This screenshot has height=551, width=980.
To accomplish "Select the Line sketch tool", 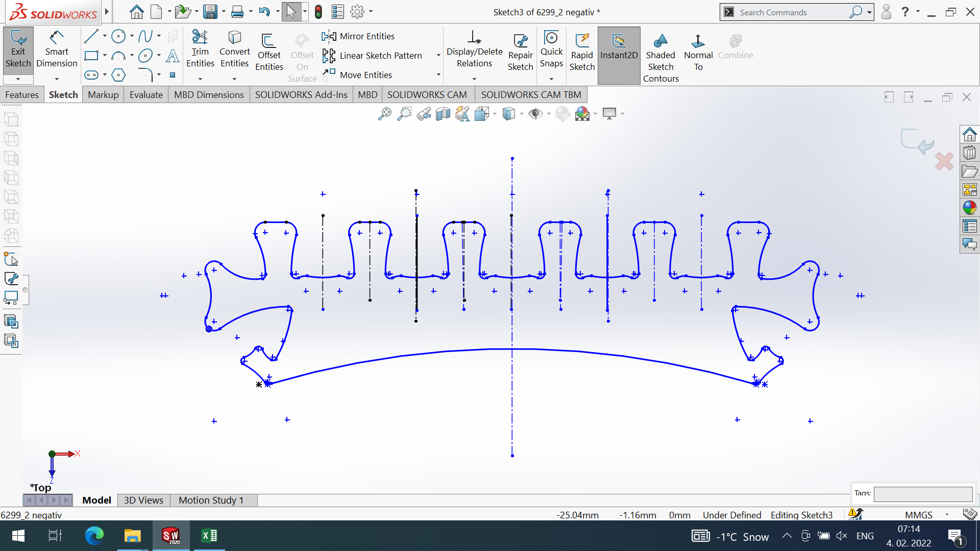I will [91, 36].
